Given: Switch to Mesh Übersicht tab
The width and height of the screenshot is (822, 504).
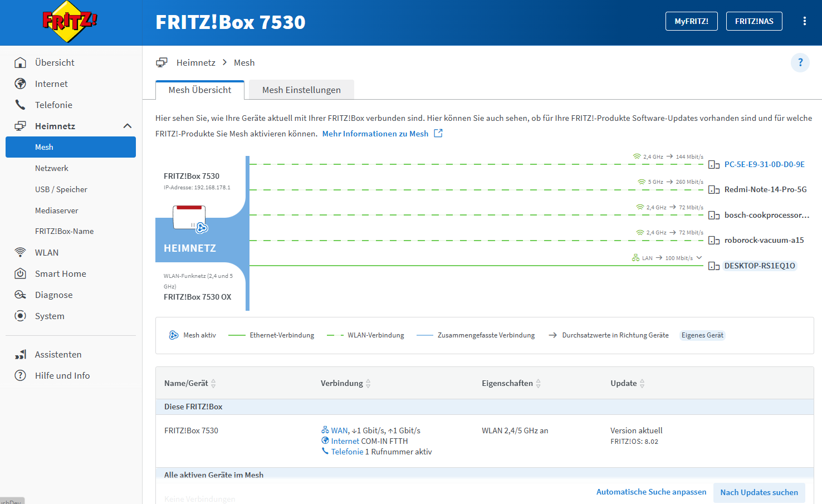Looking at the screenshot, I should (x=200, y=90).
